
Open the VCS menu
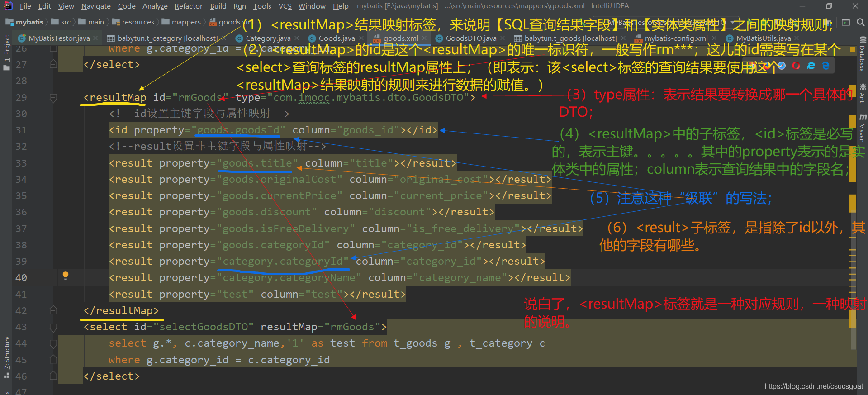(x=285, y=6)
